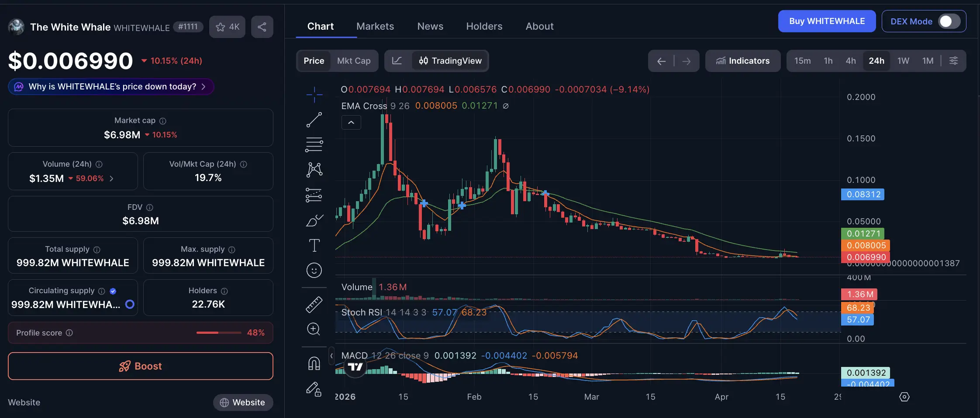This screenshot has width=980, height=418.
Task: Click the Profile score progress bar
Action: tap(219, 332)
